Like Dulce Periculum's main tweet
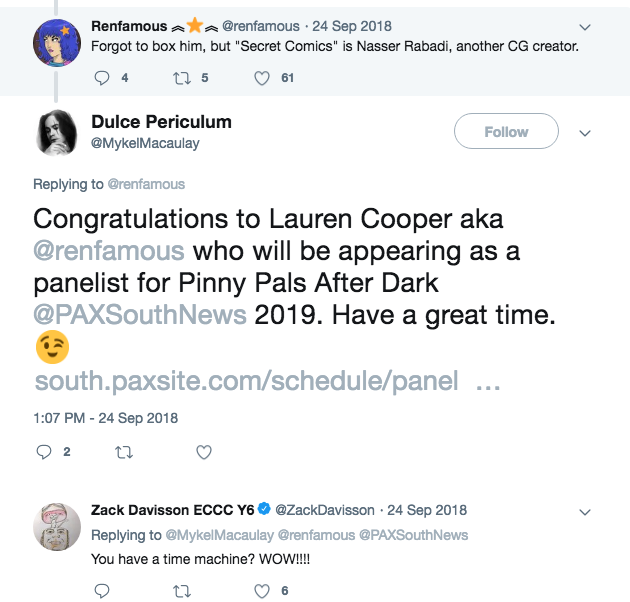 pyautogui.click(x=204, y=453)
